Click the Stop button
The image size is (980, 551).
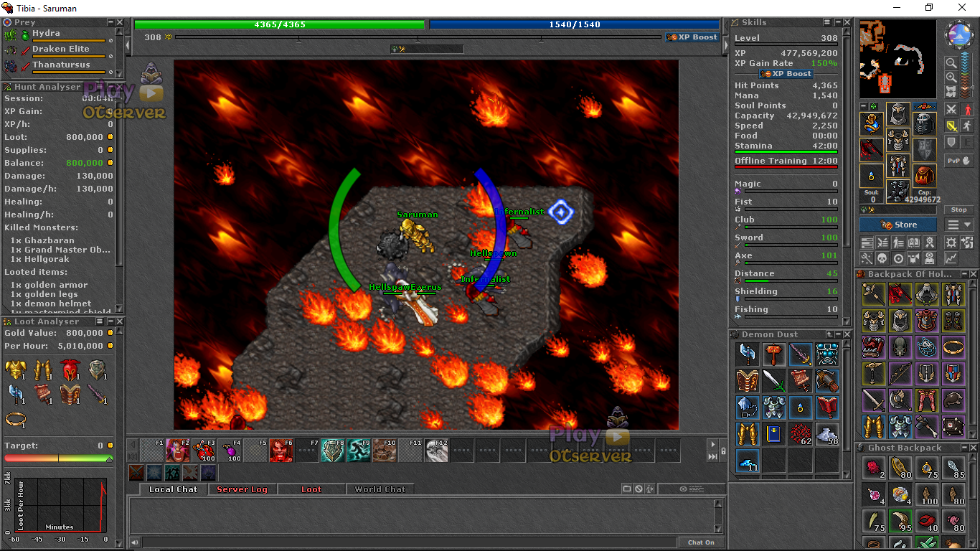tap(959, 209)
